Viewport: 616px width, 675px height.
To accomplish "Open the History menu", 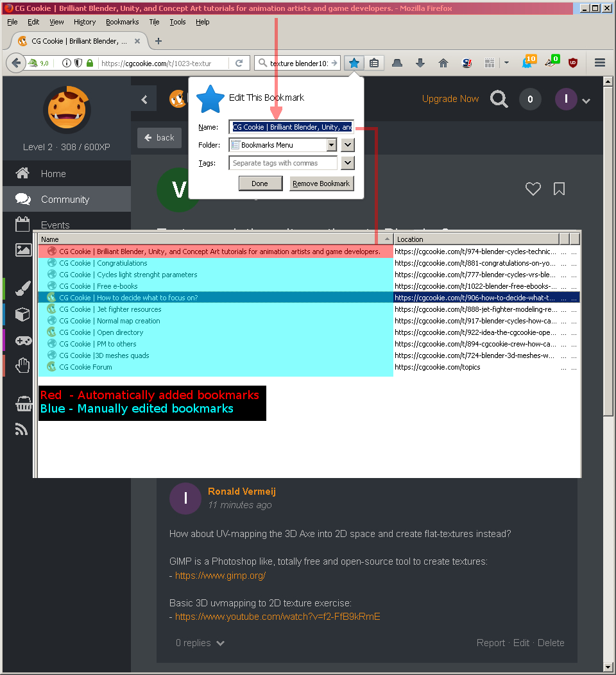I will click(84, 22).
